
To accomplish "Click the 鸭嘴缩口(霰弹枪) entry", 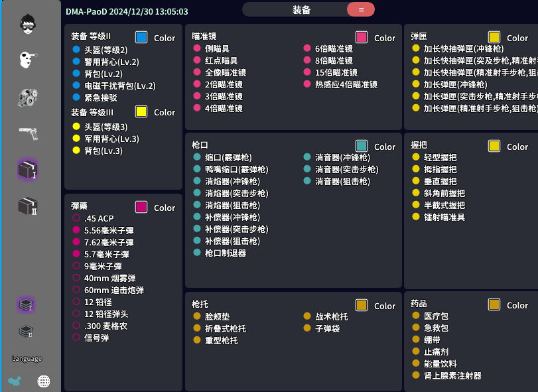I will tap(236, 169).
